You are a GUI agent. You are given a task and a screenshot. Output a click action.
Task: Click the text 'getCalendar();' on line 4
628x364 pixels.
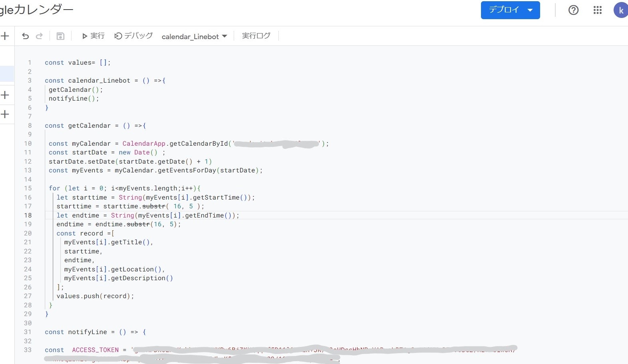pos(76,90)
